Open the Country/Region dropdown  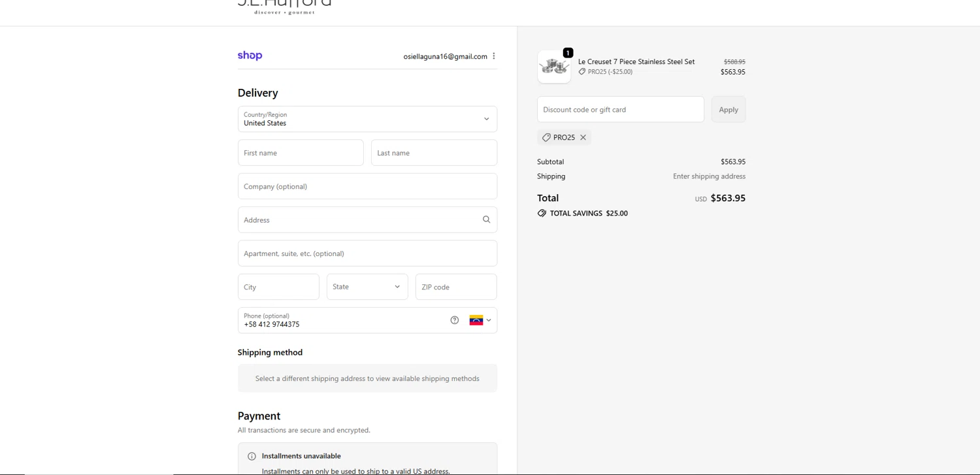click(367, 119)
